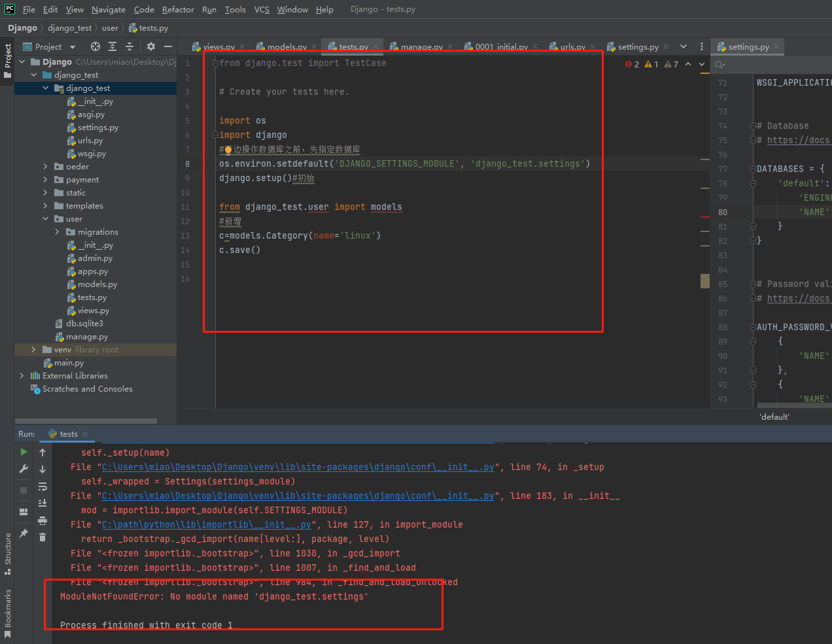Hide the Project tool window
832x644 pixels.
point(168,46)
